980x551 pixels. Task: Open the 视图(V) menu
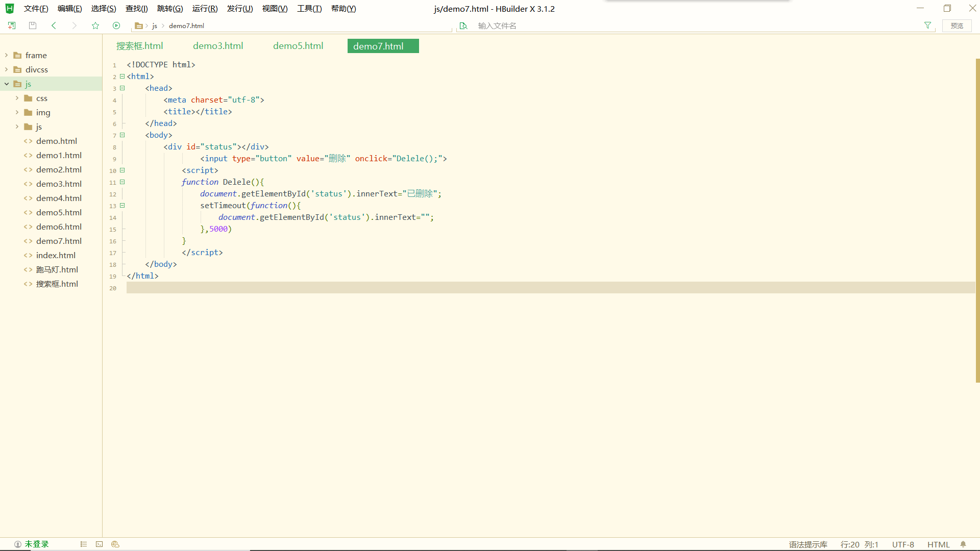tap(275, 9)
